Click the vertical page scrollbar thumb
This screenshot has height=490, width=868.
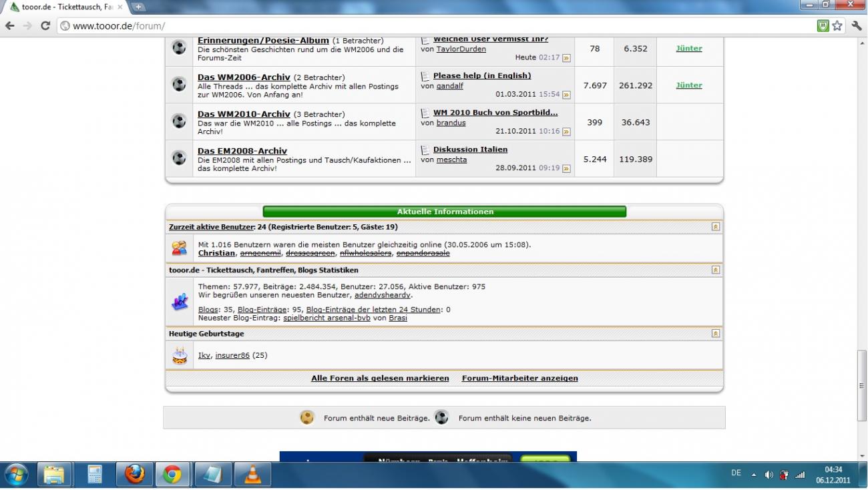click(x=861, y=385)
